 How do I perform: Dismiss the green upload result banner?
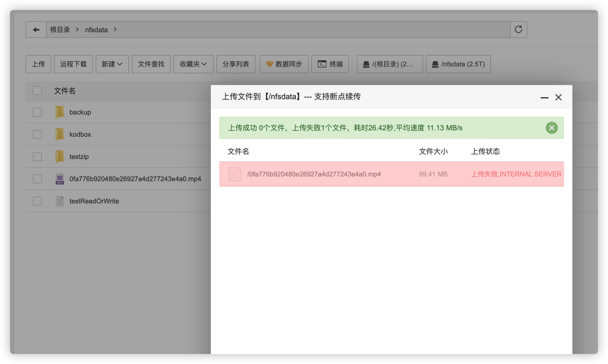(552, 128)
